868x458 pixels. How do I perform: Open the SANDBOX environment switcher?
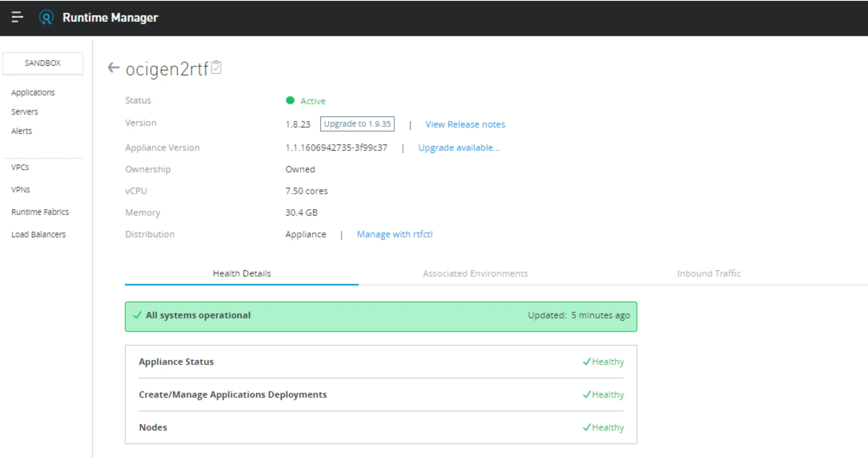[x=43, y=63]
